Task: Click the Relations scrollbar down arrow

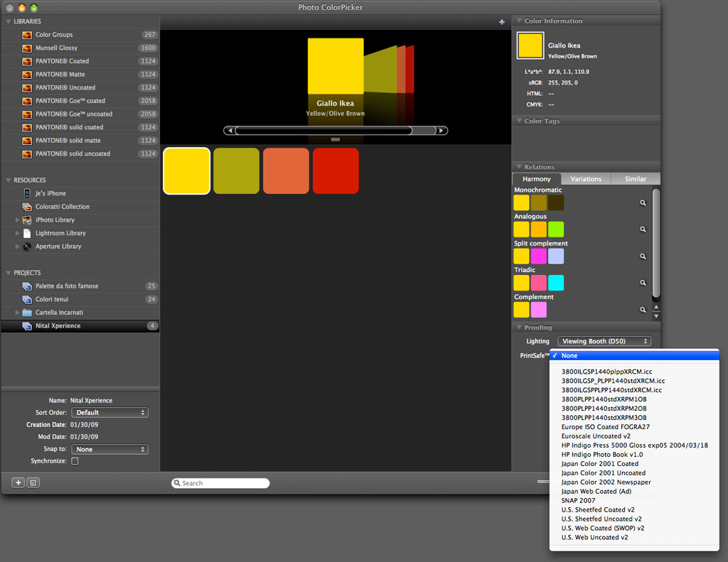Action: click(656, 316)
